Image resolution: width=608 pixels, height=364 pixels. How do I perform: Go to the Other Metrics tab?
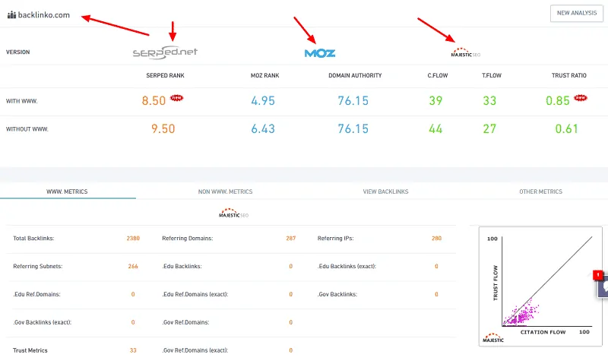pos(540,191)
